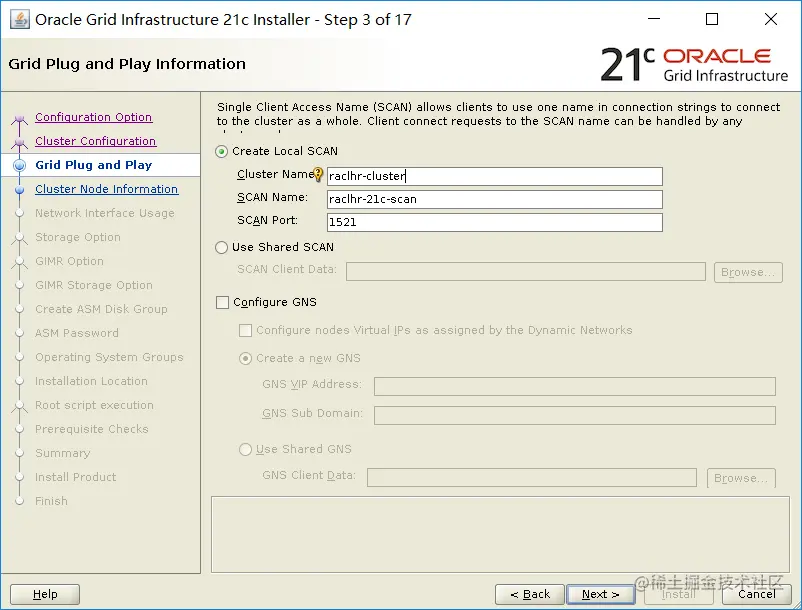This screenshot has width=802, height=610.
Task: Click the empty message pane at bottom
Action: (500, 534)
